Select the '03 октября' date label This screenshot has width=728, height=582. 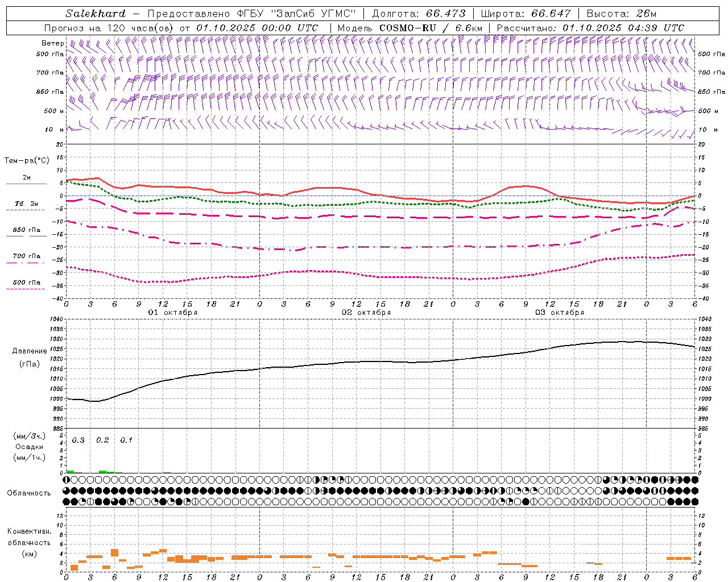[x=560, y=313]
